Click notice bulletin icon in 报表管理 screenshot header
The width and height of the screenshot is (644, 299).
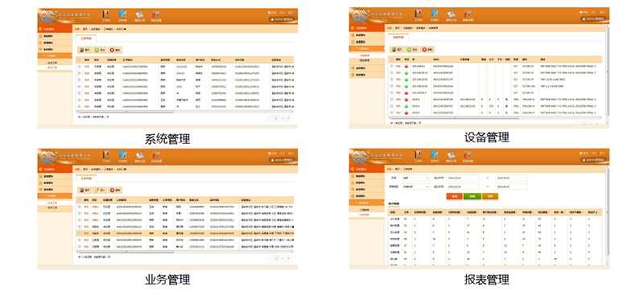(x=451, y=154)
